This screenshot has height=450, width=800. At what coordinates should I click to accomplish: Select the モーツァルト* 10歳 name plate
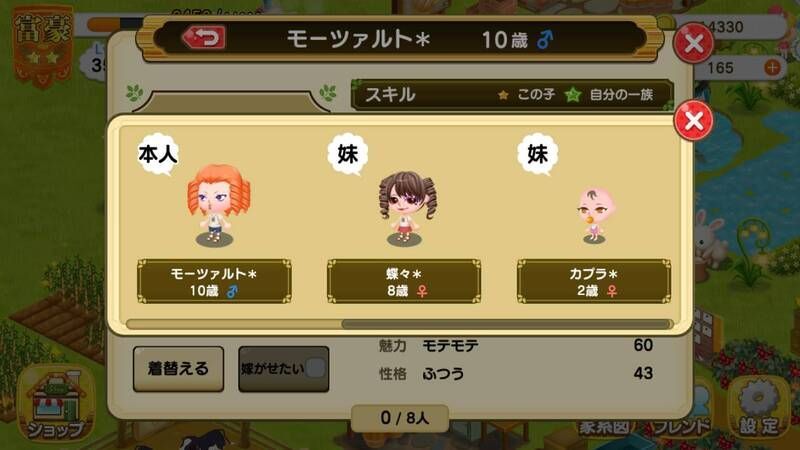coord(214,281)
